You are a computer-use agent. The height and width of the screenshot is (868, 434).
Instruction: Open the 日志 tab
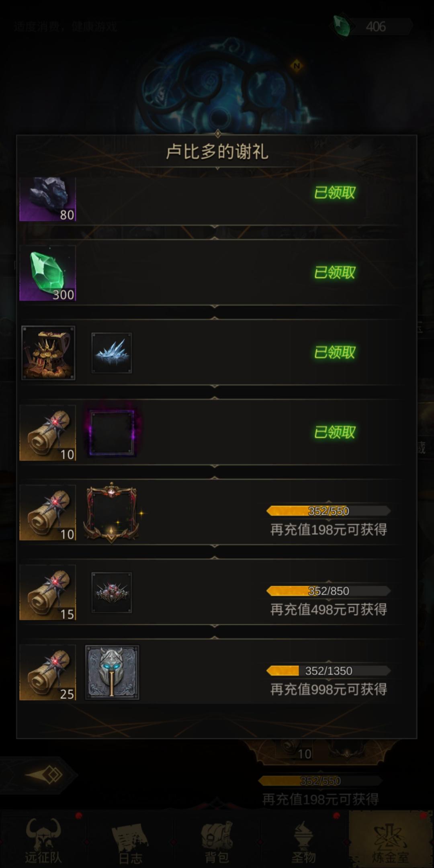[130, 840]
